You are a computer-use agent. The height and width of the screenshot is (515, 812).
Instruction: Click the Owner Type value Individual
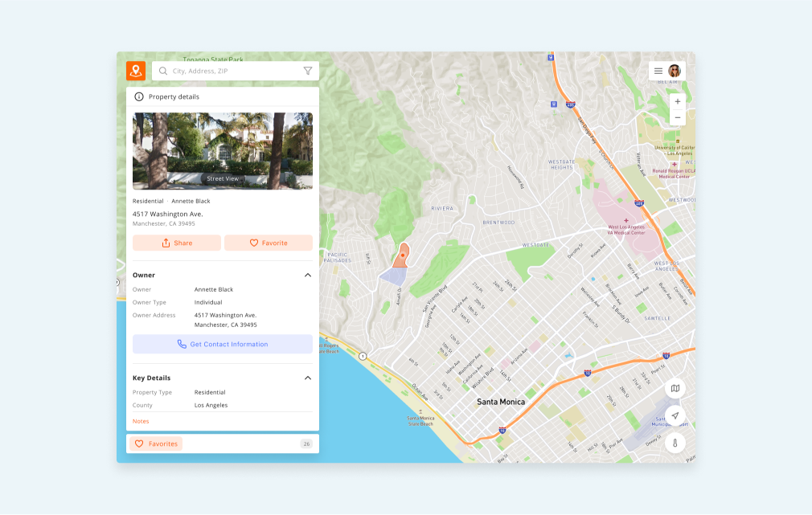coord(208,302)
